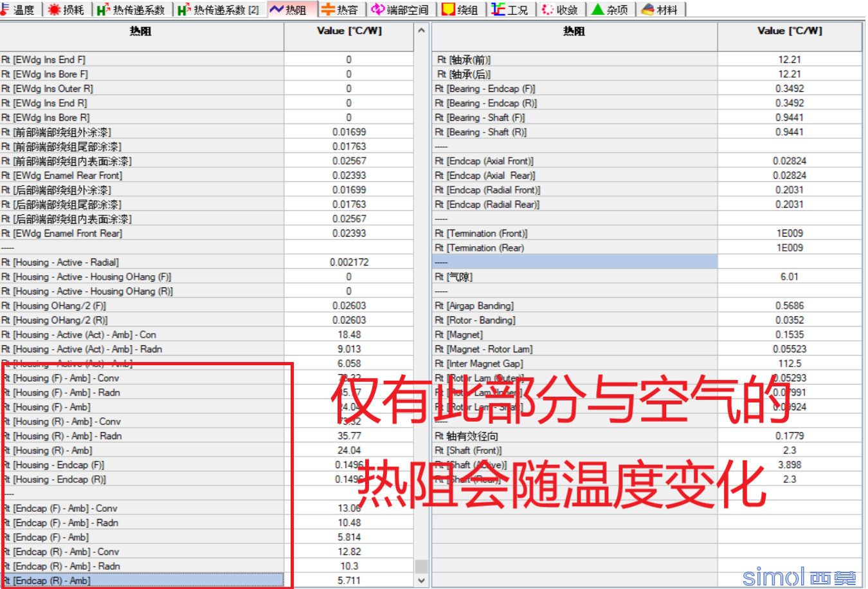Screen dimensions: 868x589
Task: Select the 热阻 tab
Action: pos(291,10)
